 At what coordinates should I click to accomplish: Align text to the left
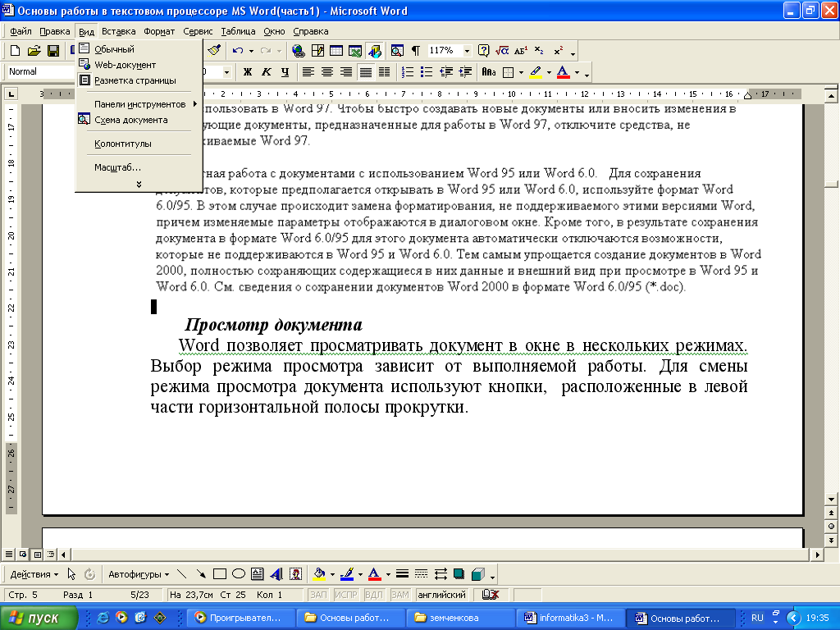308,72
